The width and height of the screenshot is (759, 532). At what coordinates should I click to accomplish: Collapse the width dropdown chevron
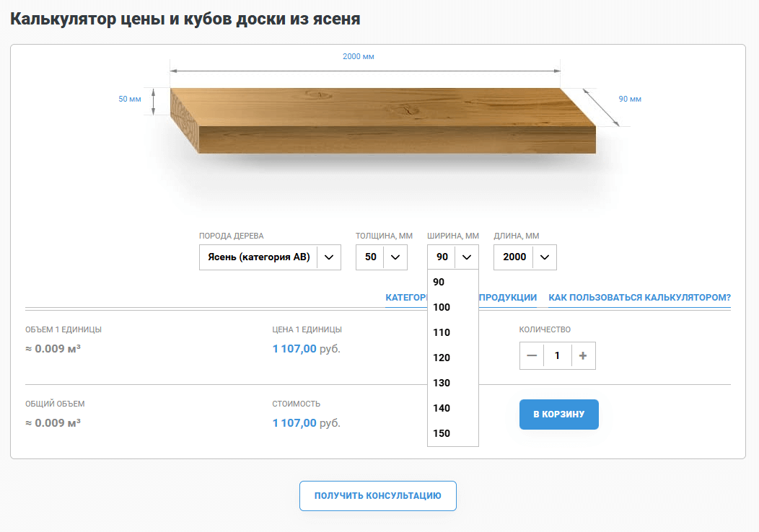[x=467, y=257]
